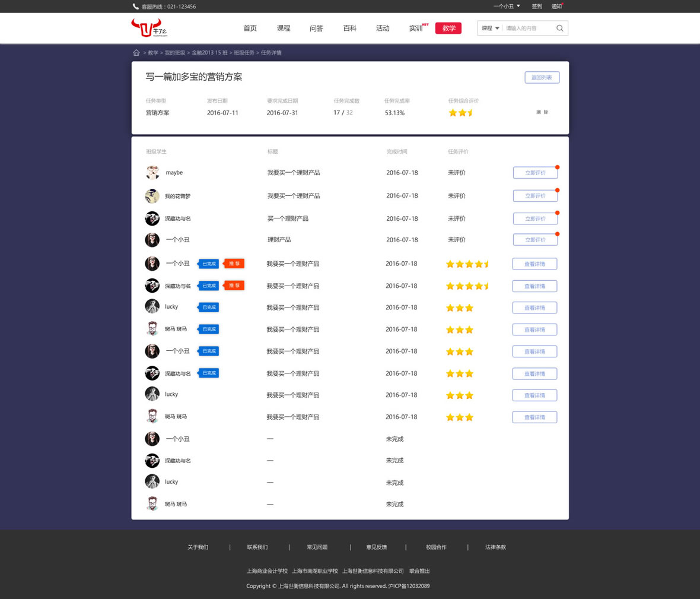Click the search magnifier icon
The image size is (700, 599).
[x=559, y=28]
